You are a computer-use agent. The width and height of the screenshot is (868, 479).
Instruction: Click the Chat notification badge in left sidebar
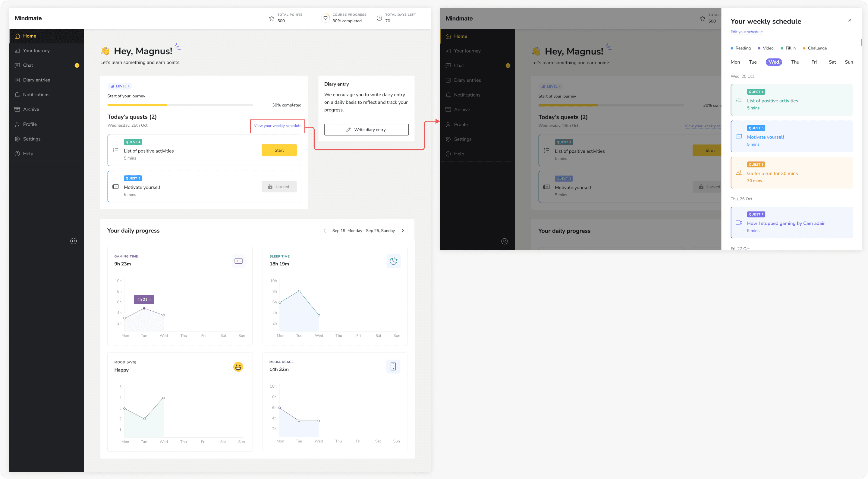point(77,65)
